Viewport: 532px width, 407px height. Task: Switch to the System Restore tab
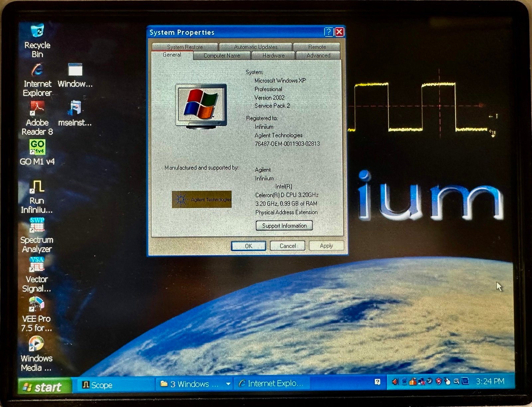185,47
